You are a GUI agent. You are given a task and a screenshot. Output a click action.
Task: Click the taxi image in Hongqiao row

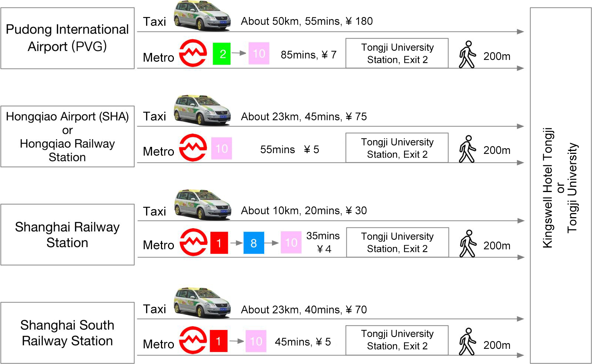coord(202,110)
